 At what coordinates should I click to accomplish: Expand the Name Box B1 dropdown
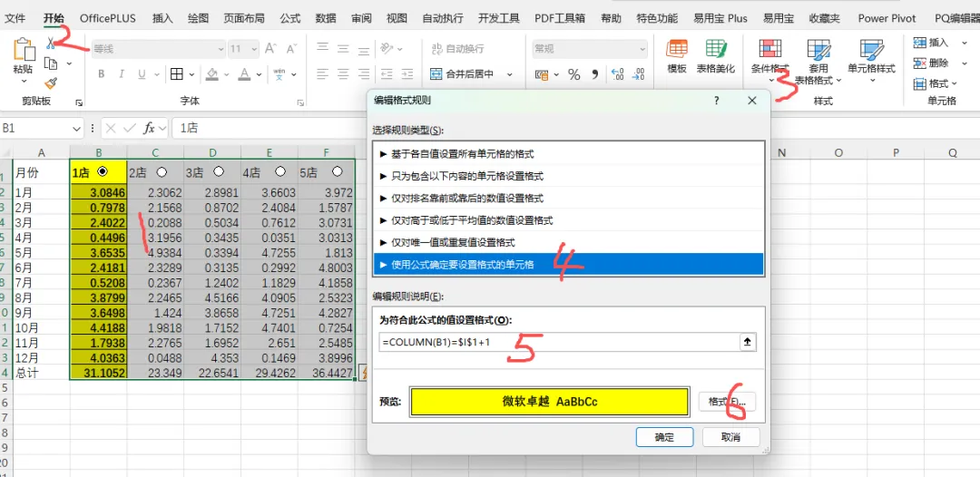click(x=77, y=128)
